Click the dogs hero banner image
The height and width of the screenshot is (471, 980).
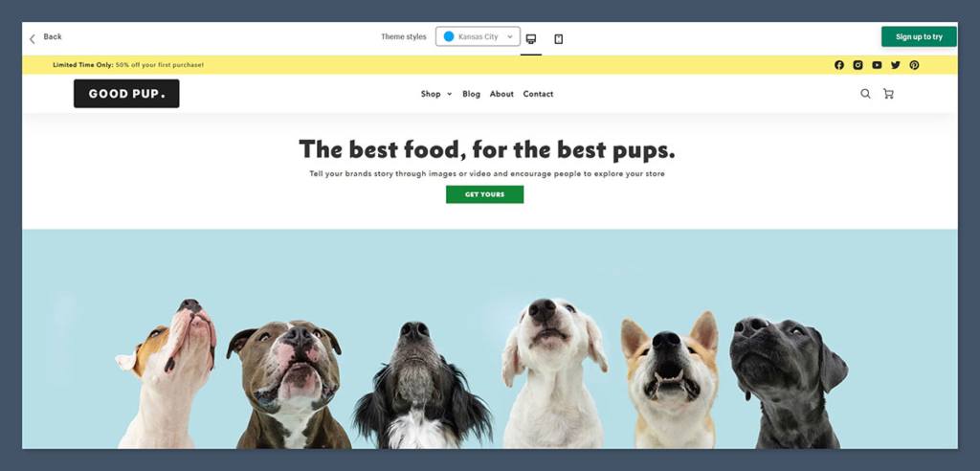[489, 339]
